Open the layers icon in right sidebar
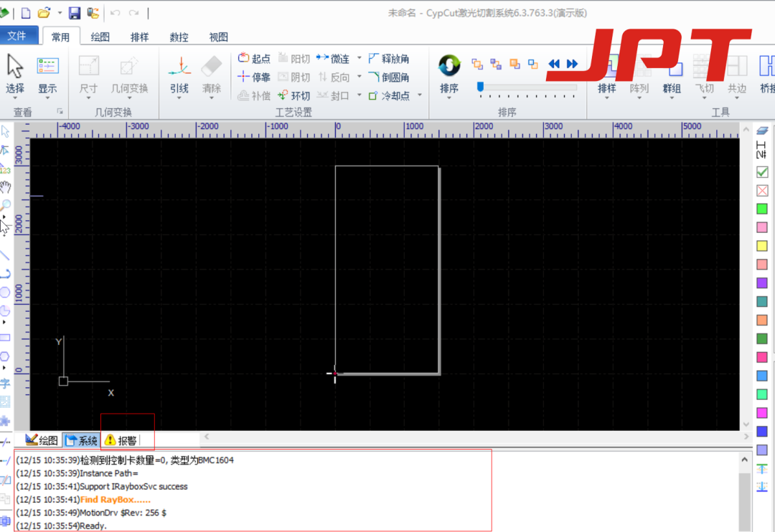775x532 pixels. coord(762,130)
